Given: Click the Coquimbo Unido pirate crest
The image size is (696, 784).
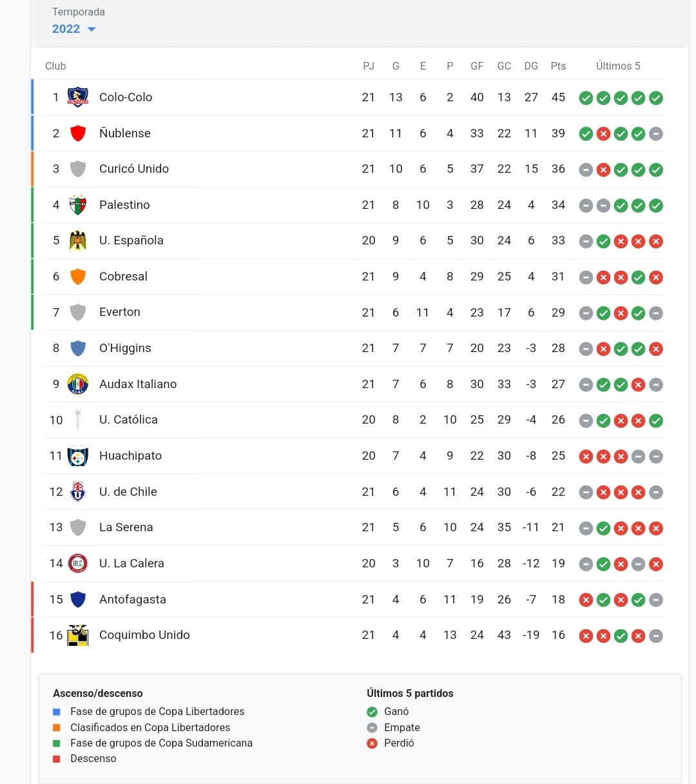Looking at the screenshot, I should click(x=78, y=635).
